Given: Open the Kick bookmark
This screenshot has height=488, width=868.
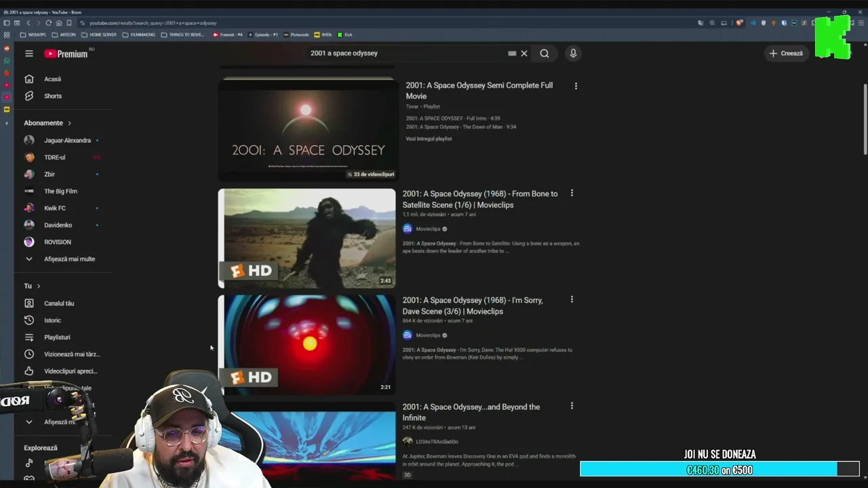Looking at the screenshot, I should tap(345, 35).
